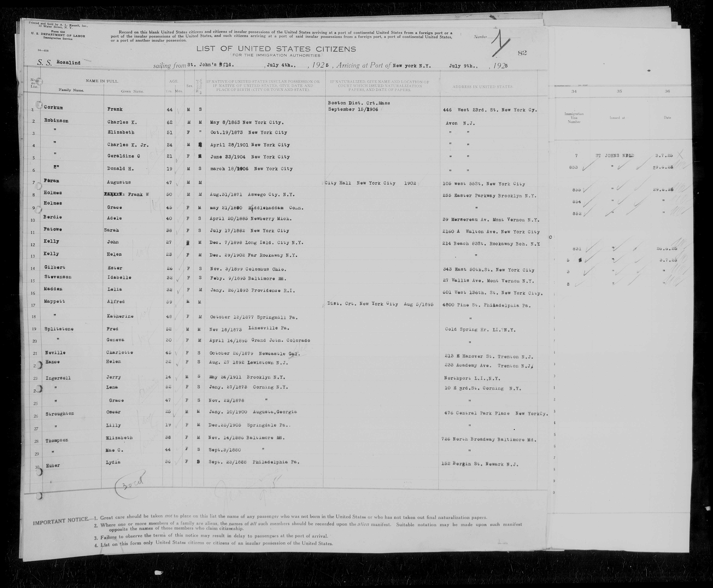Screen dimensions: 713x588
Task: Select the family name 'Ingersoll'
Action: [58, 378]
